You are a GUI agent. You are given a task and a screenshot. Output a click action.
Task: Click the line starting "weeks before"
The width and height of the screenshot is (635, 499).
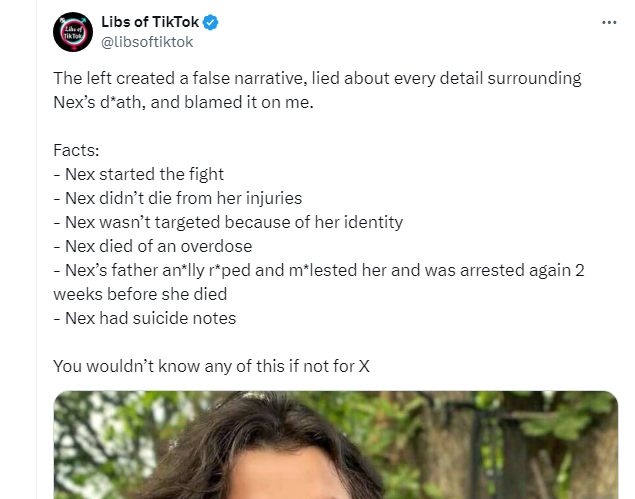pyautogui.click(x=140, y=294)
